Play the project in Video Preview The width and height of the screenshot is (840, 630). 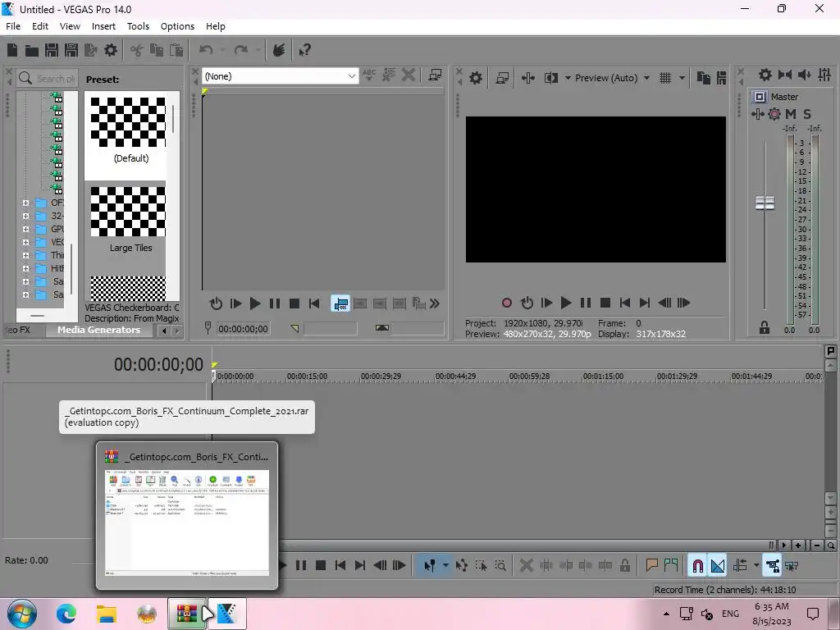point(566,304)
